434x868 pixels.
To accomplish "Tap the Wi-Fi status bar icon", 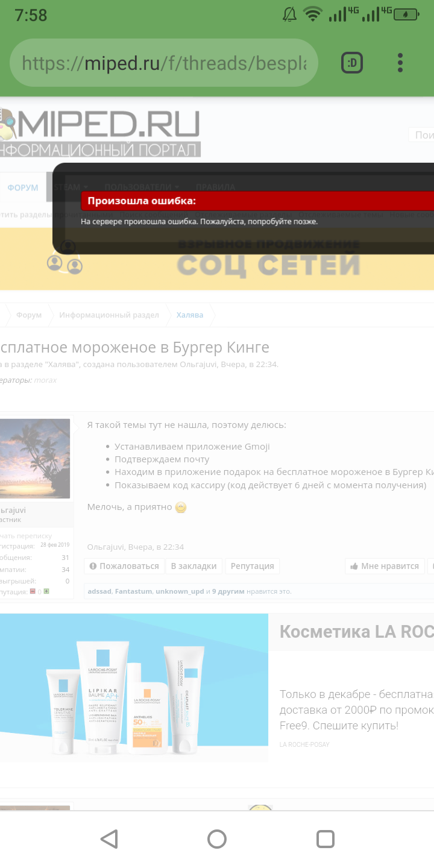I will [x=313, y=14].
